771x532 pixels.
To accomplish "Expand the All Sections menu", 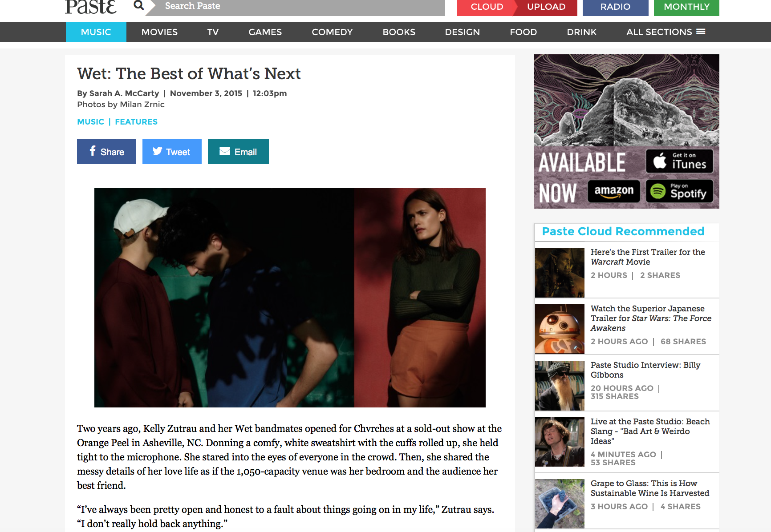I will point(665,32).
